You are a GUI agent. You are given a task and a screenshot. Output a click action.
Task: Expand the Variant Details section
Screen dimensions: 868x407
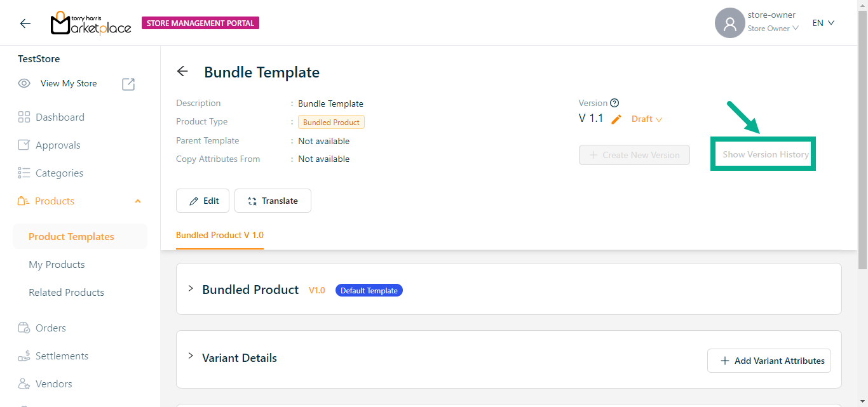coord(191,356)
